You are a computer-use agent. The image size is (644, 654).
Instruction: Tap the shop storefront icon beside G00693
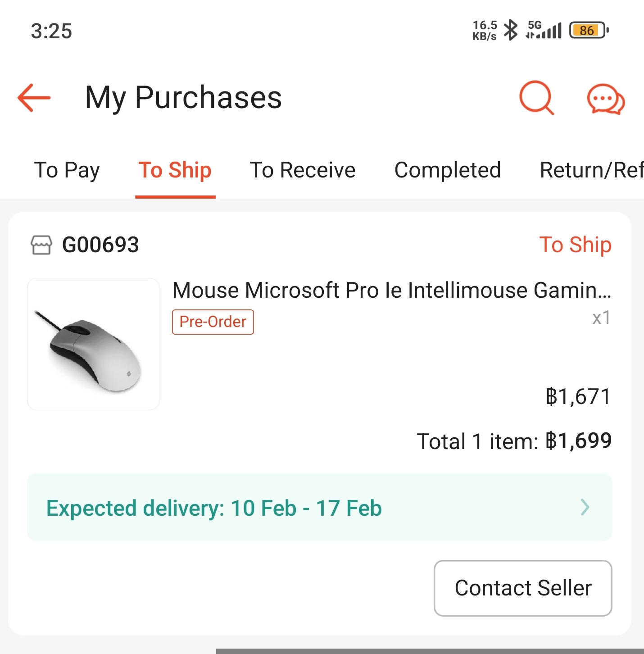point(41,245)
